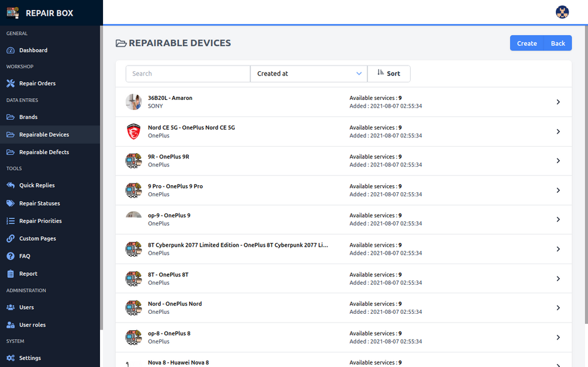Screen dimensions: 588x367
Task: Open op-9 - OnePlus 9 entry
Action: pyautogui.click(x=343, y=220)
